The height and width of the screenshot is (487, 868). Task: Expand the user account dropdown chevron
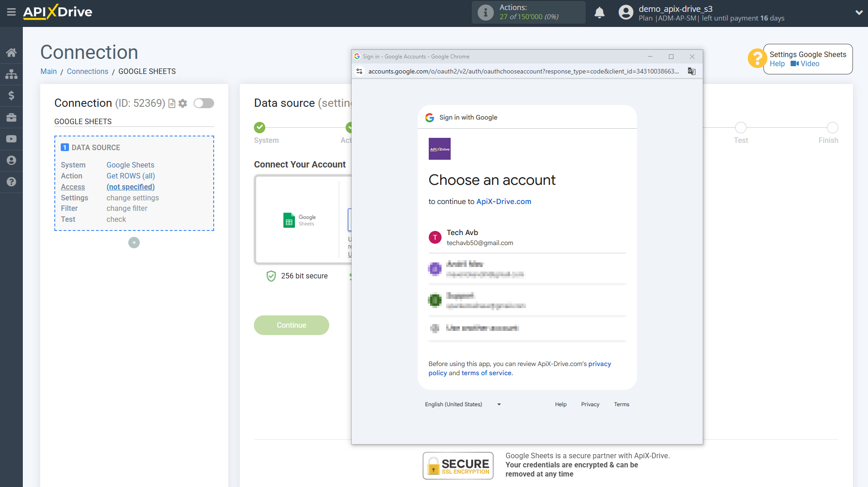coord(858,13)
